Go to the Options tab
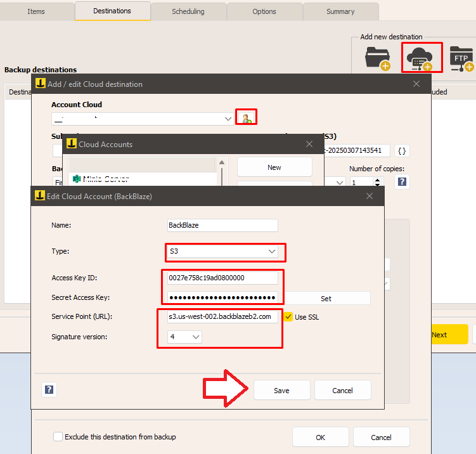Screen dimensions: 476x454 [x=264, y=11]
